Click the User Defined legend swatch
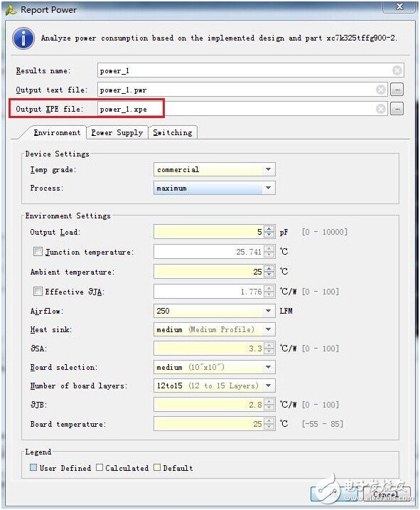This screenshot has height=510, width=420. pyautogui.click(x=33, y=467)
